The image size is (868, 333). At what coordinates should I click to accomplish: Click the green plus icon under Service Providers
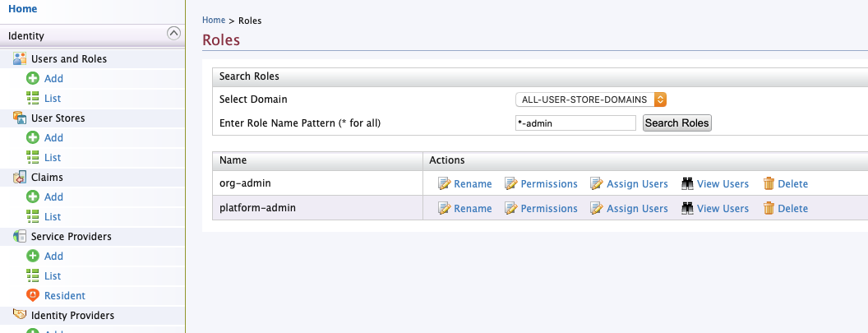pyautogui.click(x=33, y=256)
